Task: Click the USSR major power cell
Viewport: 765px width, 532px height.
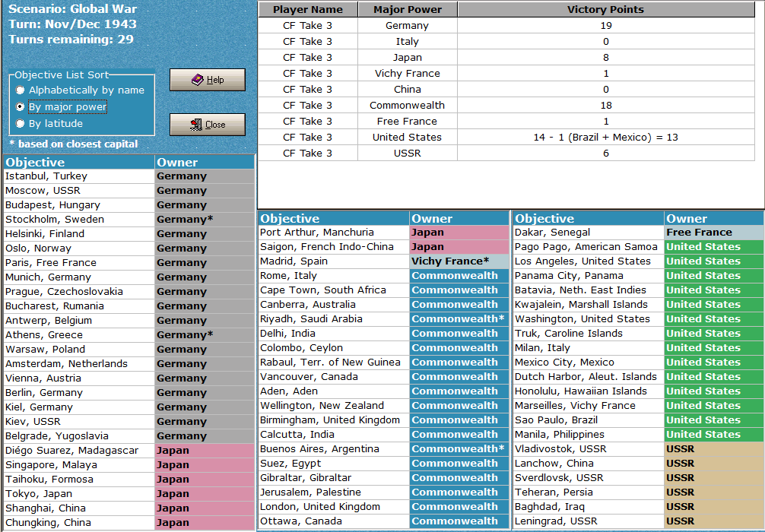Action: click(408, 153)
